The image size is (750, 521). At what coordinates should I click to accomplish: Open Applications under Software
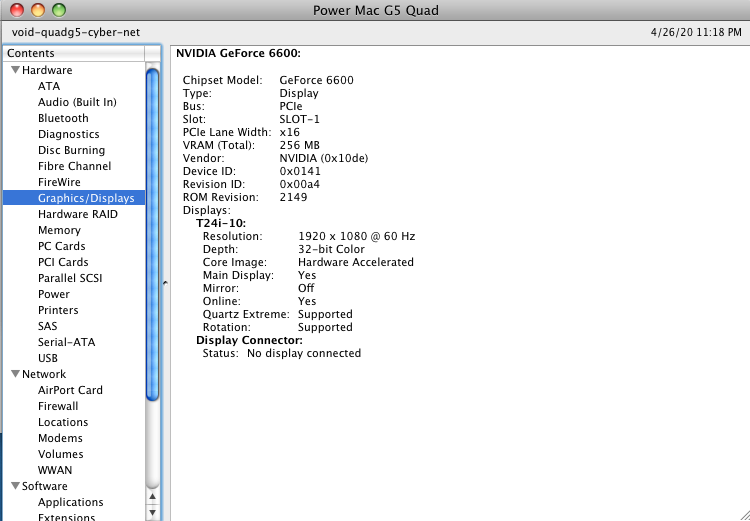71,502
